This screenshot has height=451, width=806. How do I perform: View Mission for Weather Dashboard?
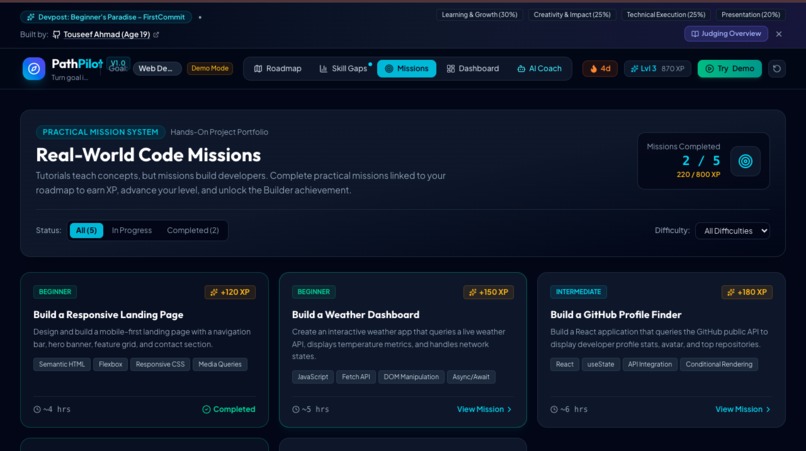click(x=484, y=409)
